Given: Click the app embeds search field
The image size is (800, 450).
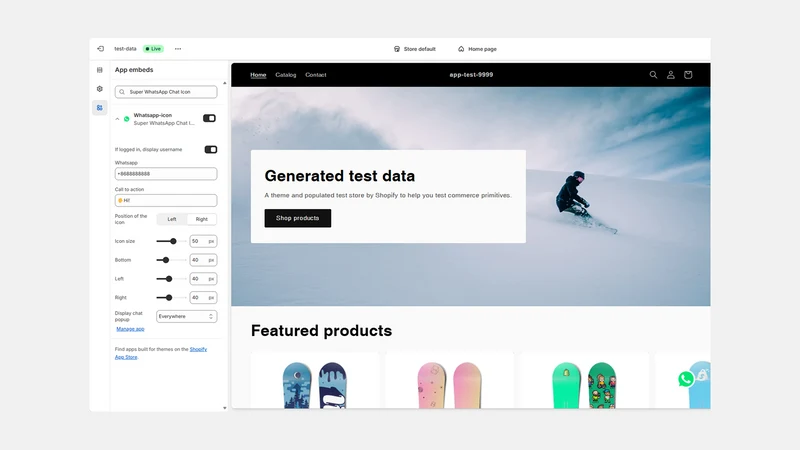Looking at the screenshot, I should [x=166, y=92].
